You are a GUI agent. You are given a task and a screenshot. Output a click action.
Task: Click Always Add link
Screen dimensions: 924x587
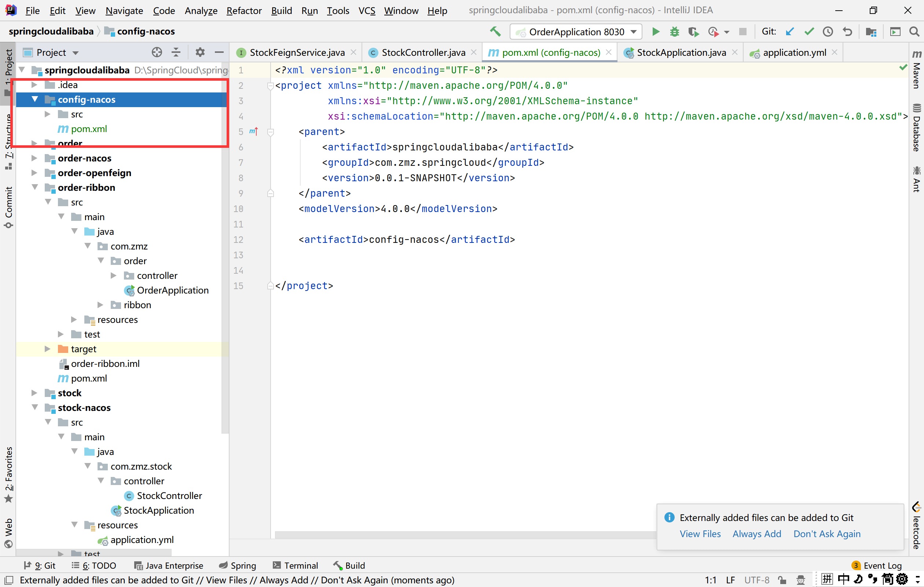coord(757,534)
